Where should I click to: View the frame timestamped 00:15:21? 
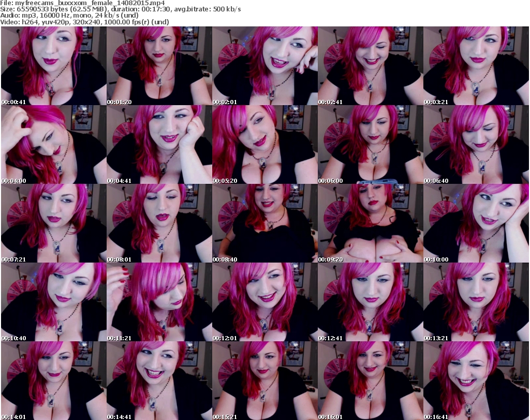tap(265, 381)
